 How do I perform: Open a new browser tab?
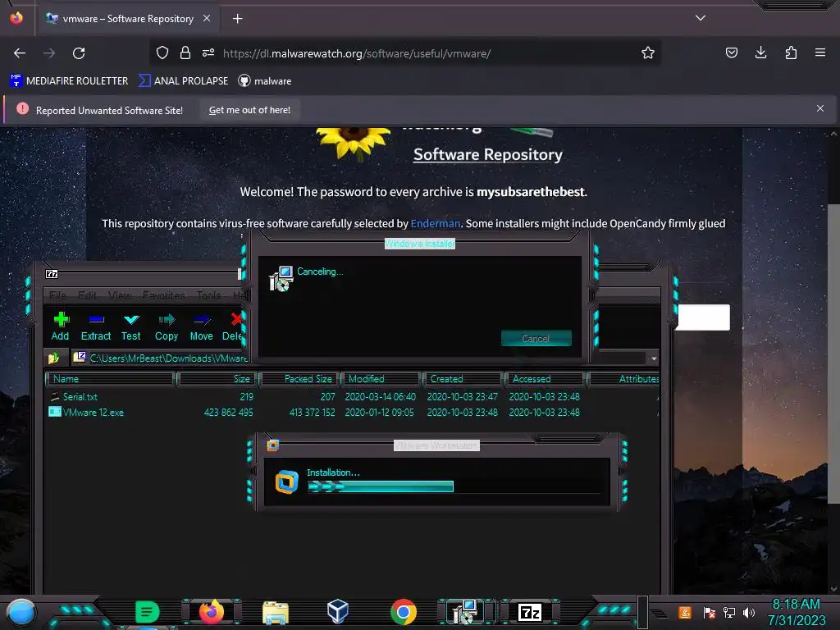coord(237,19)
